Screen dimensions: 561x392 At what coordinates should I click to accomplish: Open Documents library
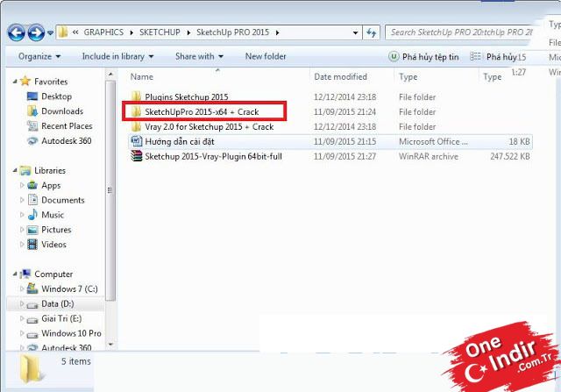tap(63, 200)
